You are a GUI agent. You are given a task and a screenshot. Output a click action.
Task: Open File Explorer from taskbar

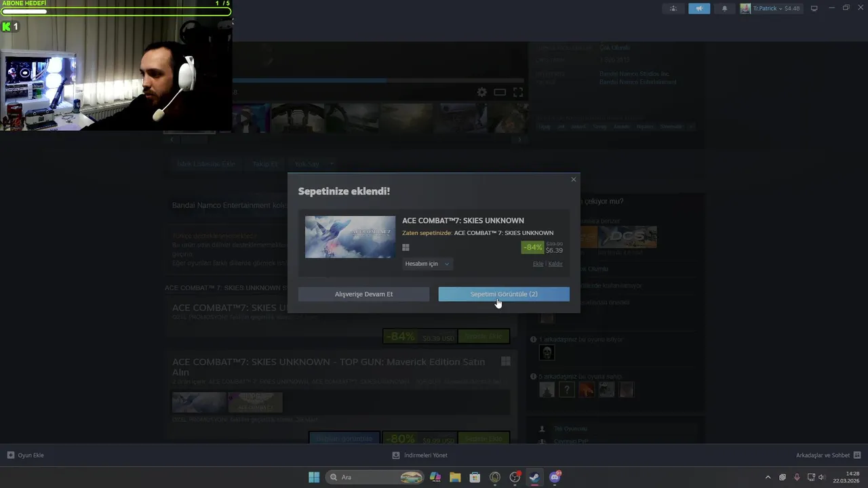coord(455,477)
